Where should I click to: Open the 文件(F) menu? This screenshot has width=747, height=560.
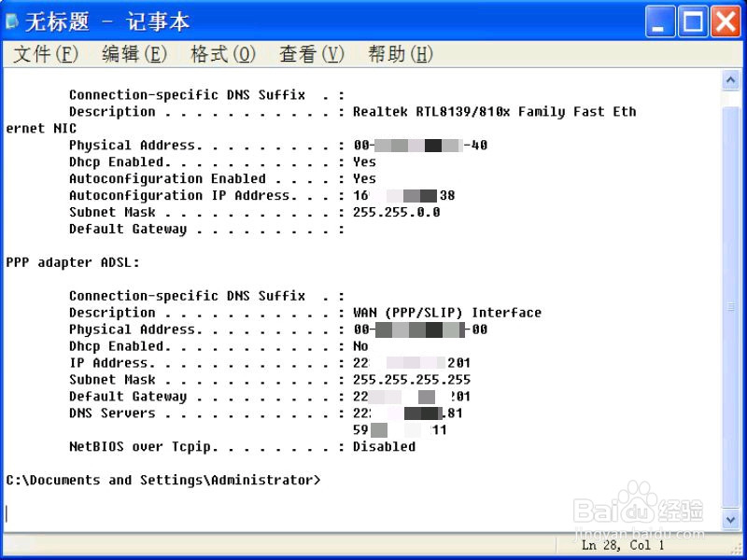46,54
